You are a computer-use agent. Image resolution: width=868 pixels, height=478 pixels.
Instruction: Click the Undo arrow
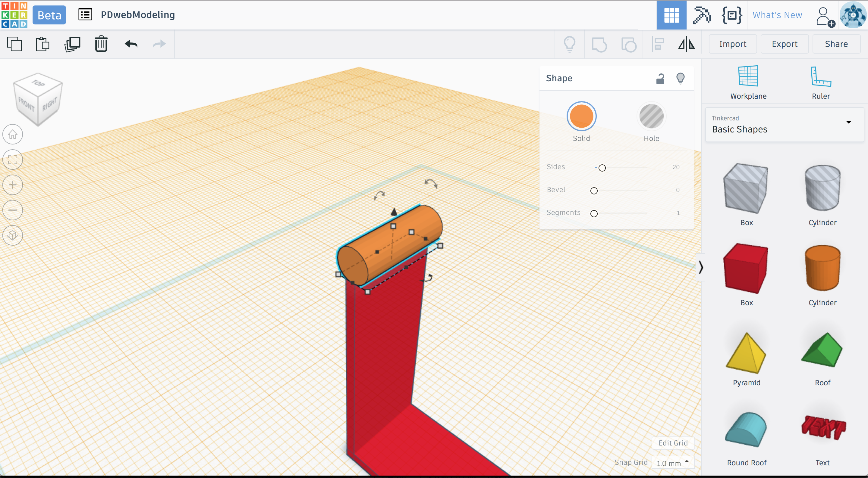click(x=131, y=44)
